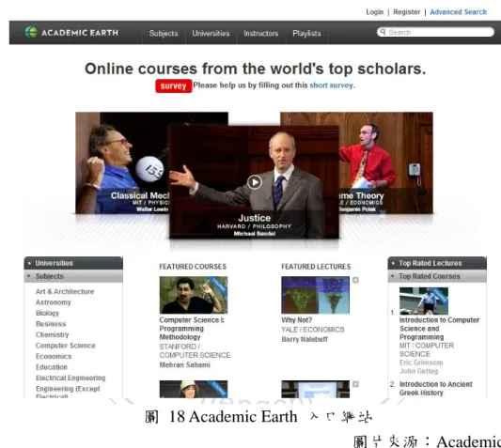This screenshot has width=501, height=448.
Task: Open Art & Architecture subject
Action: click(x=65, y=291)
